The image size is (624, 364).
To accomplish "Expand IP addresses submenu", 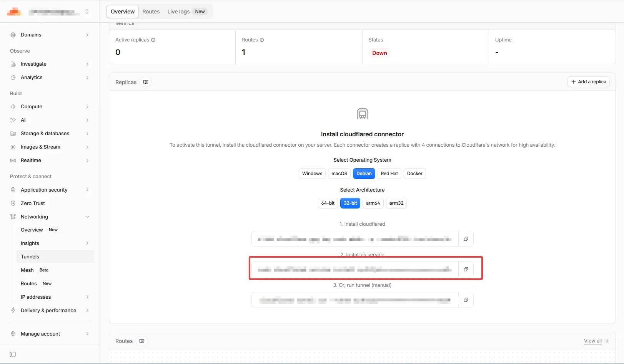I will coord(55,297).
